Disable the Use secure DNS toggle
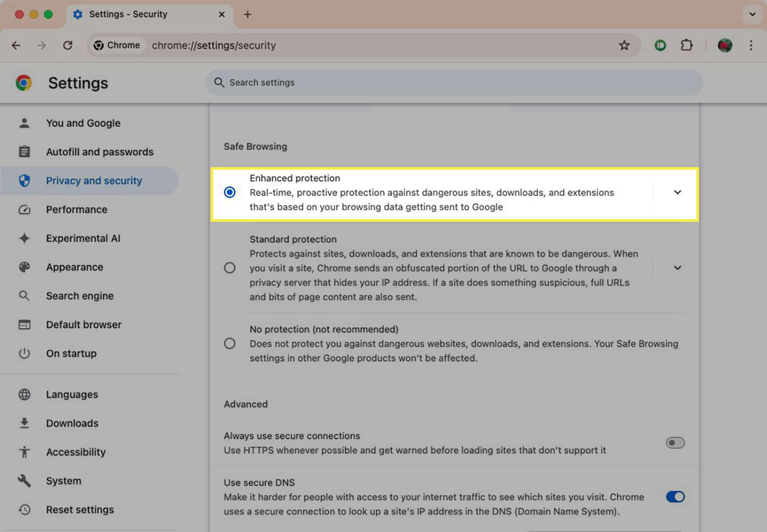 click(675, 497)
